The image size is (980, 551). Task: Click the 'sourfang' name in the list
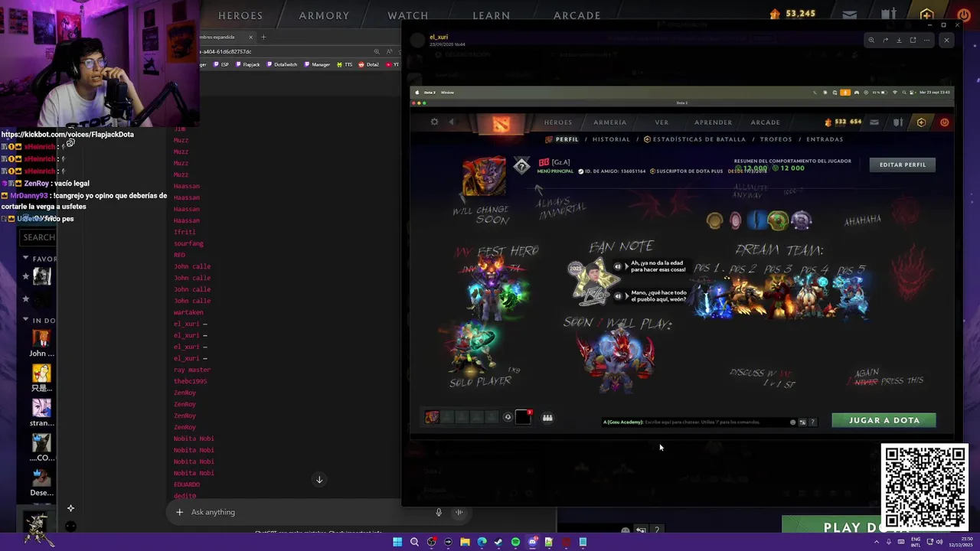188,243
